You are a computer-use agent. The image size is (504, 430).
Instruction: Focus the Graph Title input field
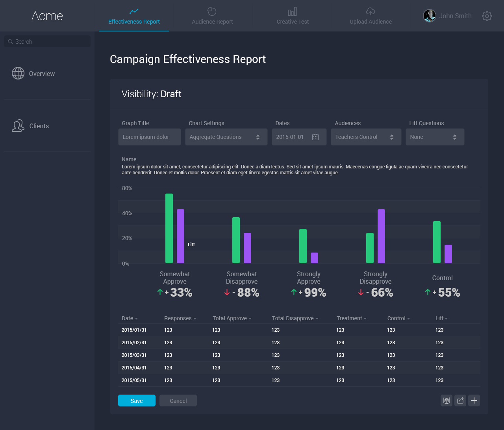click(150, 137)
